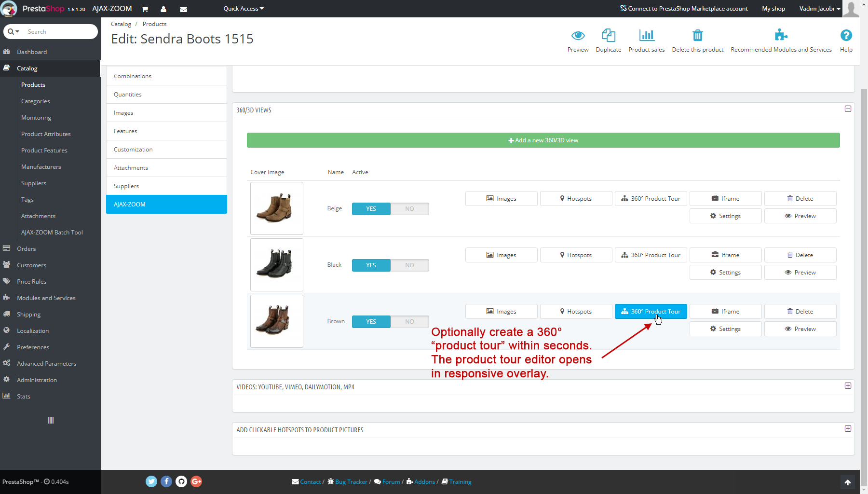This screenshot has width=868, height=494.
Task: Open My shop link
Action: [773, 9]
